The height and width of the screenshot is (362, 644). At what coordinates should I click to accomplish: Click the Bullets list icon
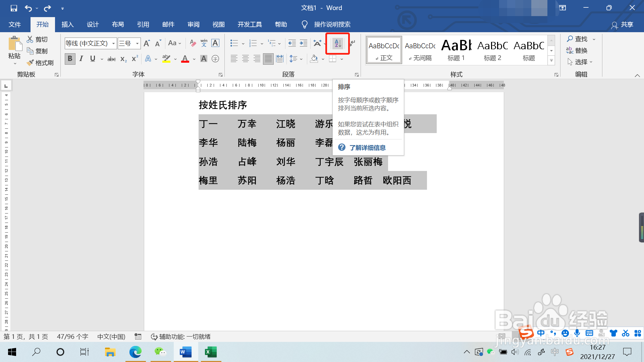234,43
